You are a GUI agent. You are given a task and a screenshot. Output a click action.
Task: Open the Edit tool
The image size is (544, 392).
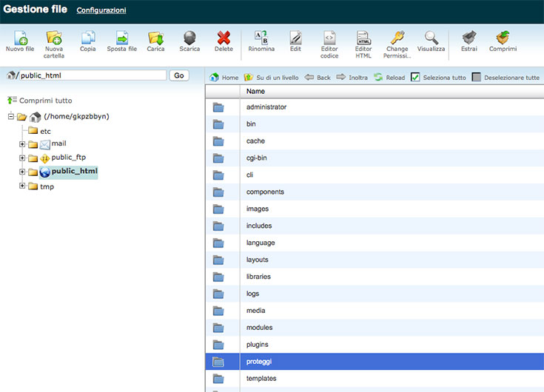(295, 41)
